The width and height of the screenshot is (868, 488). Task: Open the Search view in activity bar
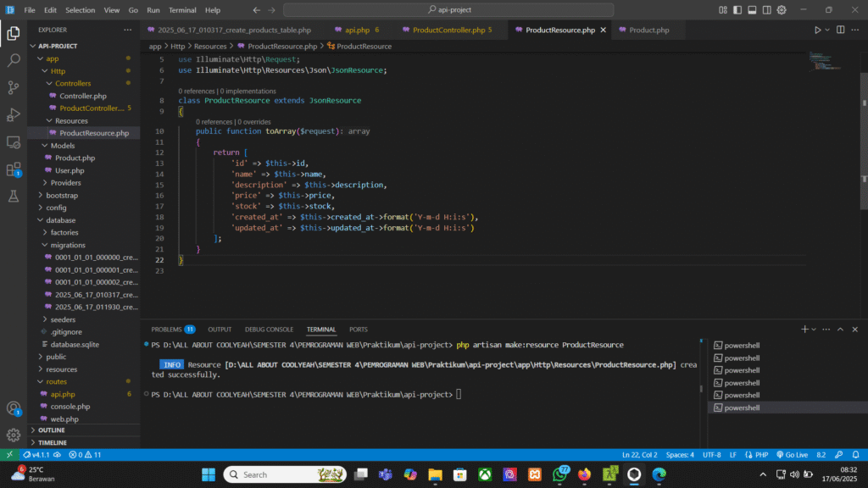pyautogui.click(x=14, y=61)
